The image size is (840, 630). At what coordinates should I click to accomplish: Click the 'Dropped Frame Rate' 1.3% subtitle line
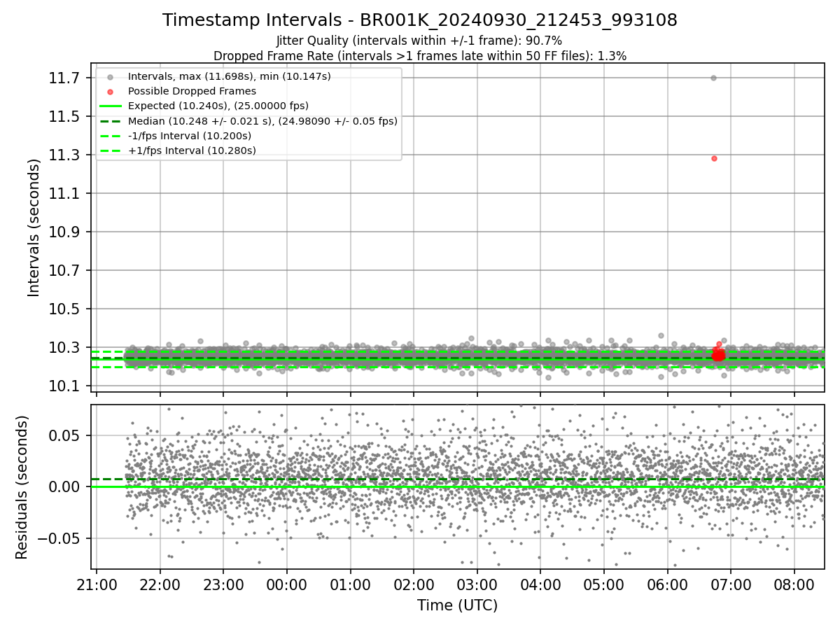click(420, 55)
